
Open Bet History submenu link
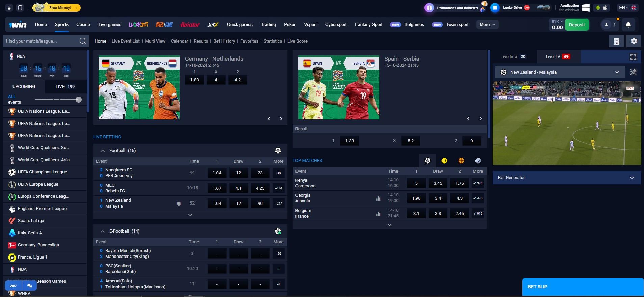224,41
